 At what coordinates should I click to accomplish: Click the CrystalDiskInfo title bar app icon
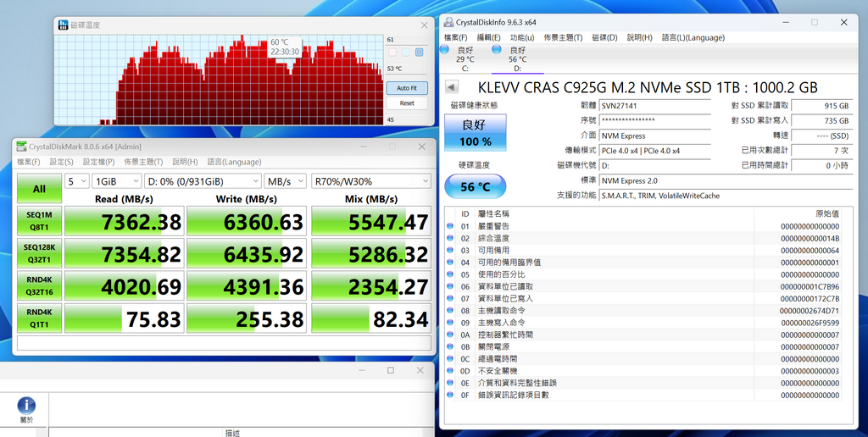[x=449, y=23]
